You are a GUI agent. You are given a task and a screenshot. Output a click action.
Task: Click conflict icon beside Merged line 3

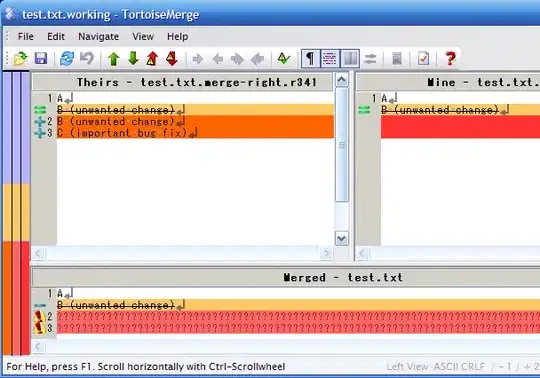coord(39,328)
